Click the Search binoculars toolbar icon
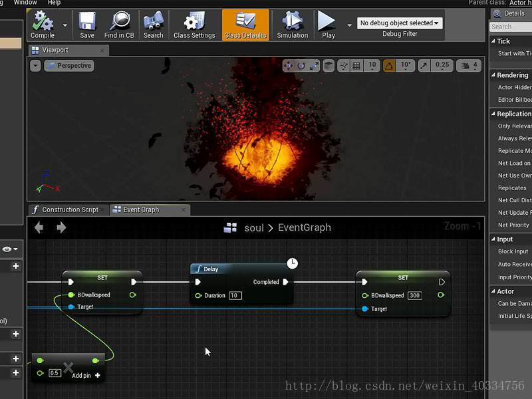 [x=153, y=22]
